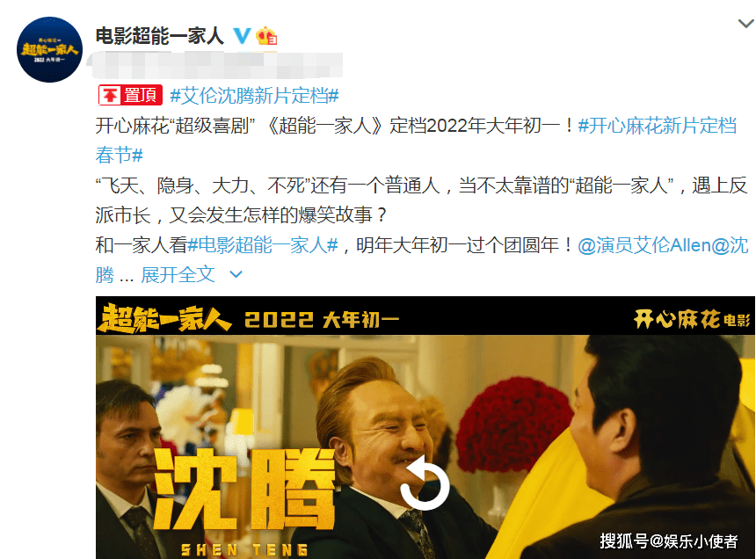756x559 pixels.
Task: Click the blue V verification badge
Action: pyautogui.click(x=242, y=36)
